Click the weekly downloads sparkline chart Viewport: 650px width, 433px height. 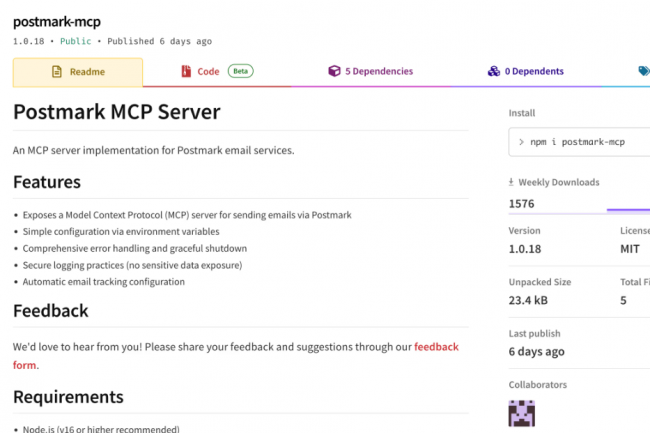[x=628, y=209]
